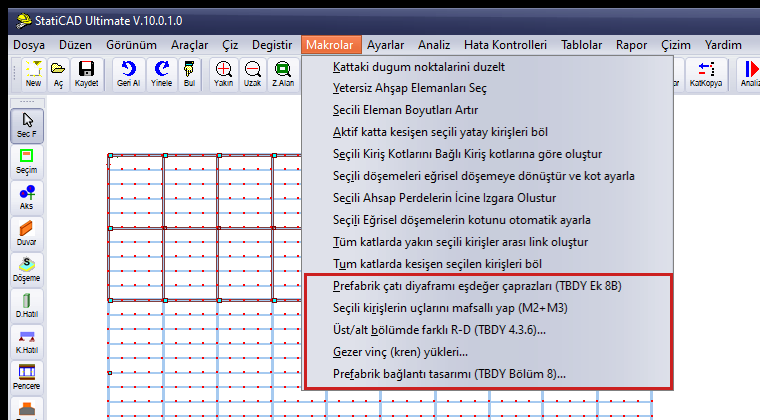Open the Dosya menu
The image size is (760, 420).
[29, 45]
